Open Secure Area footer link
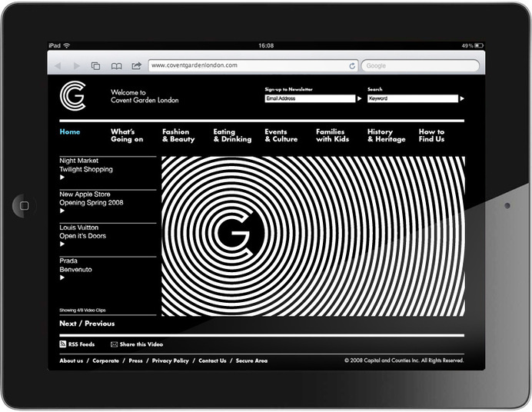532x412 pixels. (x=251, y=360)
